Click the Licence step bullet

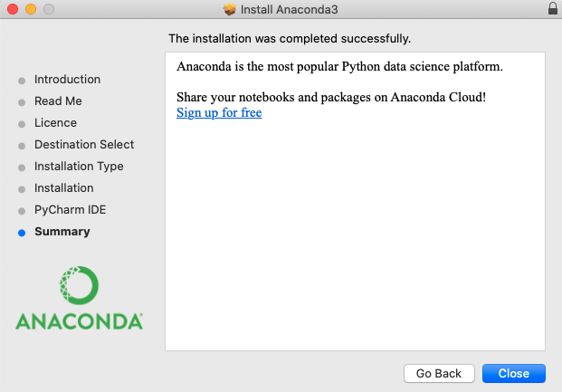click(x=22, y=124)
